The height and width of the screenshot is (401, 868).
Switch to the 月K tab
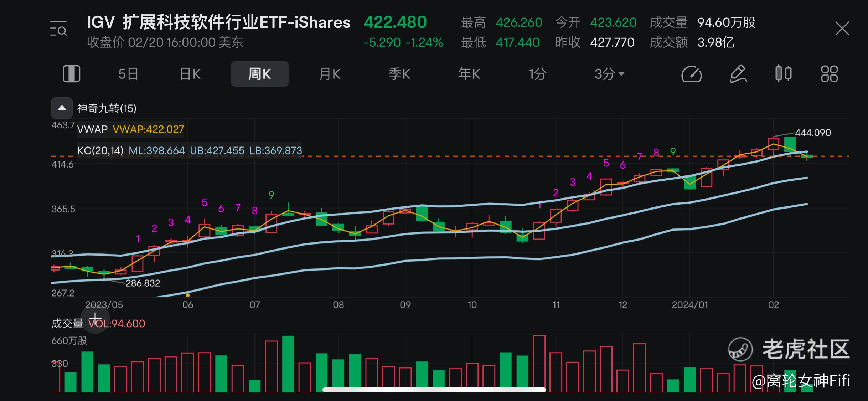(330, 74)
